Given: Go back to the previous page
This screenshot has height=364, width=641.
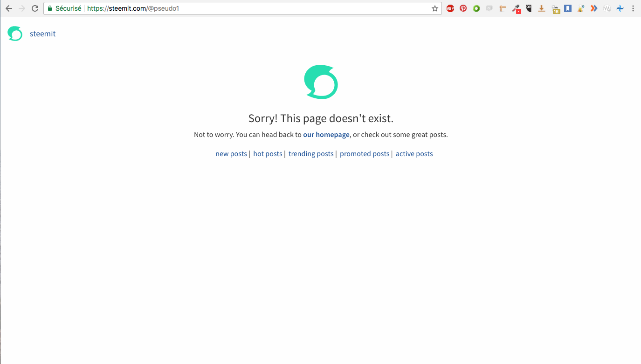Looking at the screenshot, I should [x=9, y=8].
